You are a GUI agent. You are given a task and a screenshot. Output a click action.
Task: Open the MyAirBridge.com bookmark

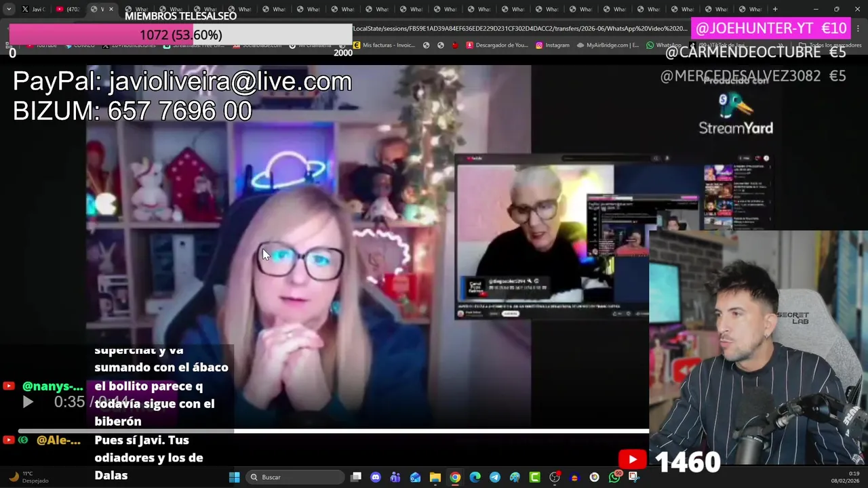point(608,45)
